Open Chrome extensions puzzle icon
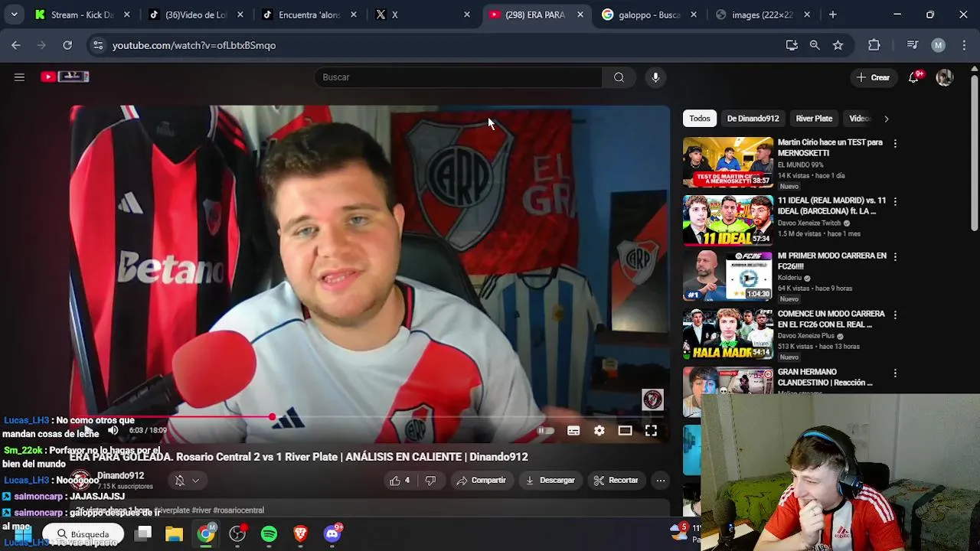This screenshot has height=551, width=980. tap(874, 45)
